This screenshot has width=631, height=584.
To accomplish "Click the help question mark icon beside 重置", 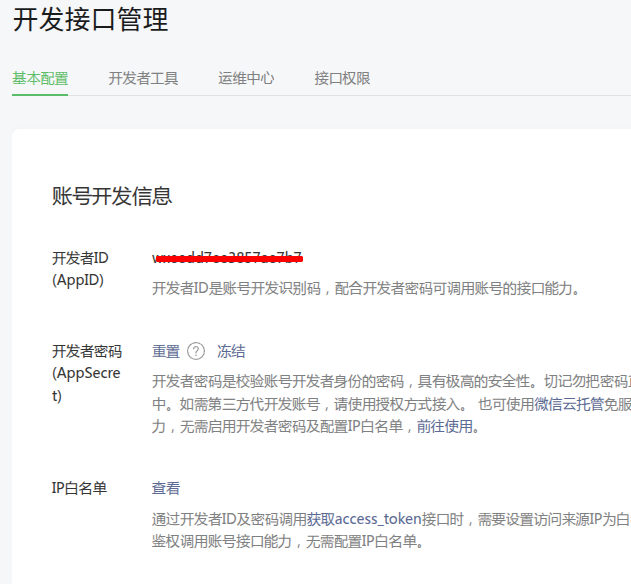I will 196,351.
